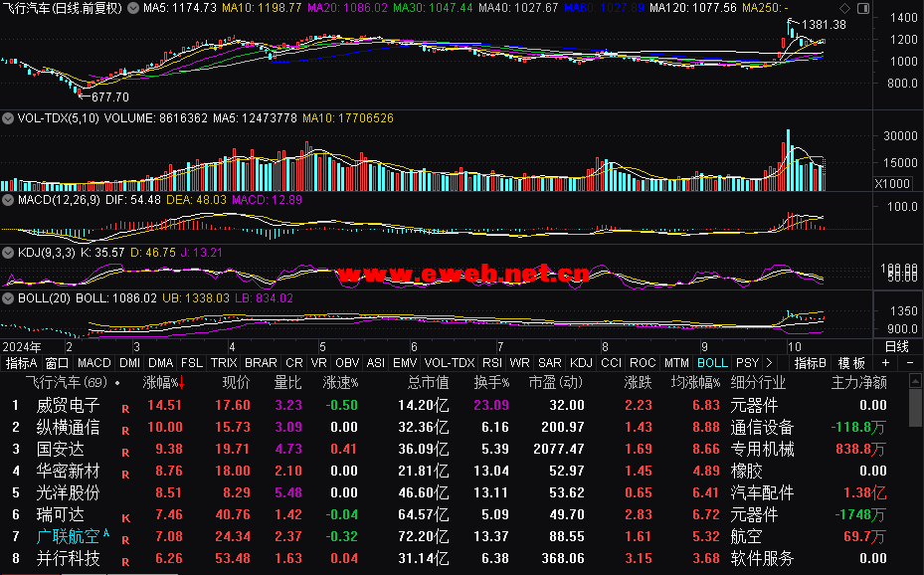This screenshot has width=924, height=575.
Task: Select stock row 并行科技
Action: 454,558
